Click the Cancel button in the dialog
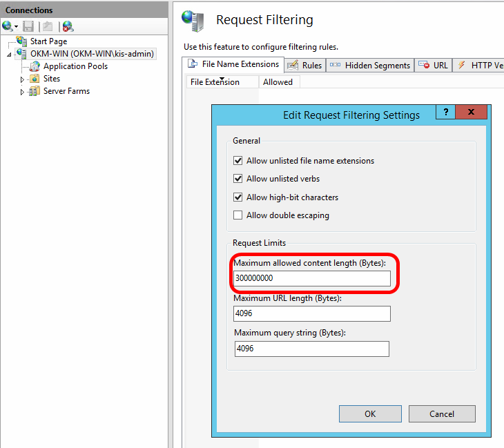This screenshot has width=504, height=448. [442, 413]
